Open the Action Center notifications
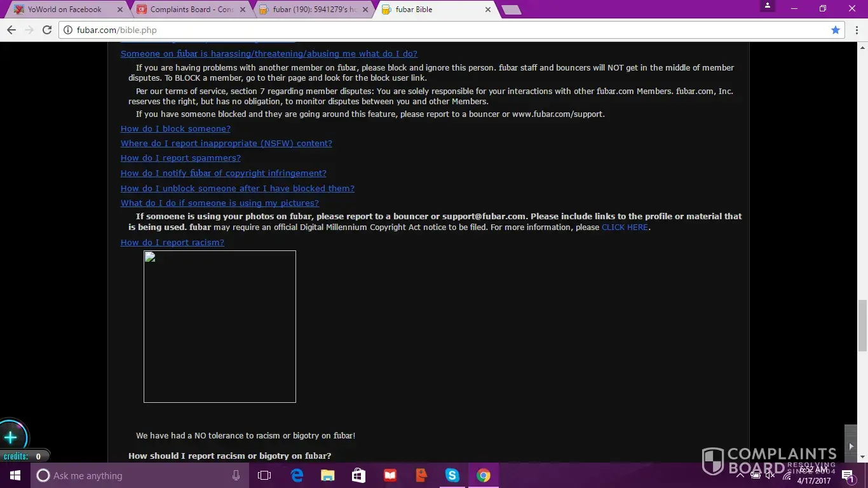Viewport: 868px width, 488px height. click(x=847, y=475)
